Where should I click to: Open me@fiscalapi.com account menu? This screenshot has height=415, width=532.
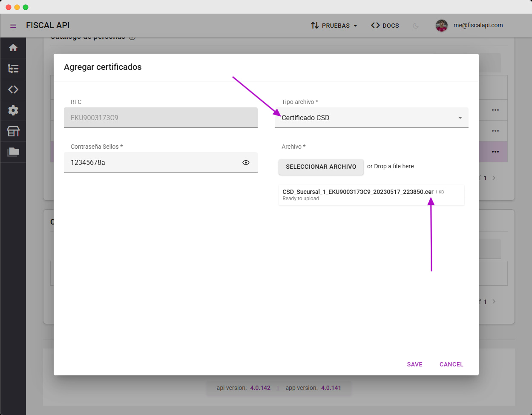coord(478,25)
